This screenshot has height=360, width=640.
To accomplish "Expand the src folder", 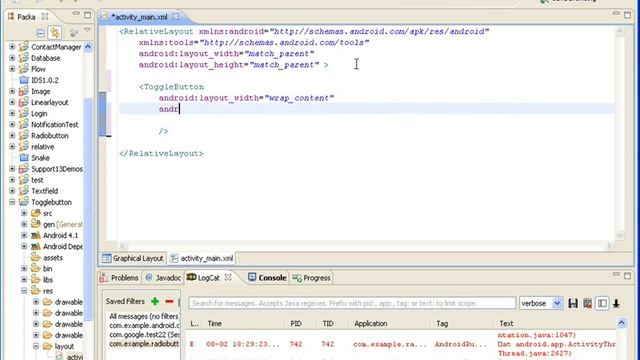I will pos(24,213).
